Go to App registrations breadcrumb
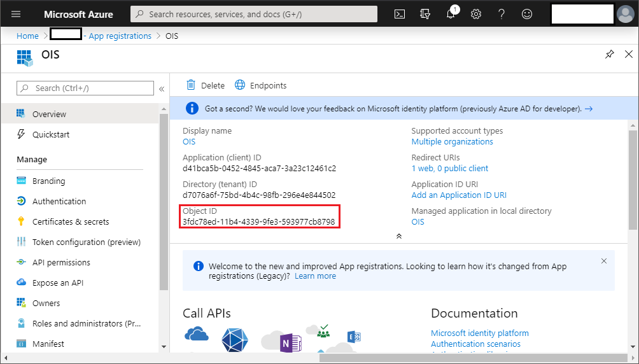This screenshot has width=639, height=364. tap(120, 36)
